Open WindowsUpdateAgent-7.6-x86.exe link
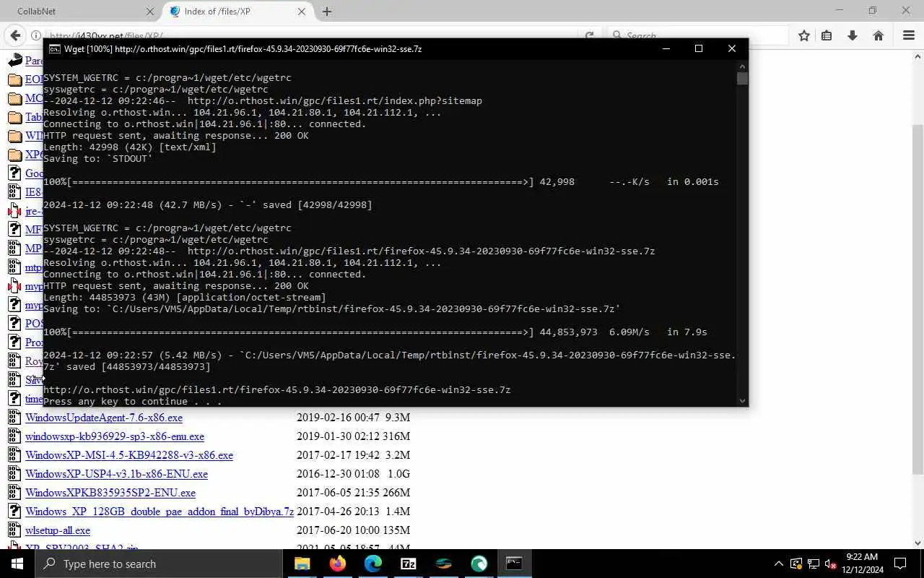 click(x=104, y=418)
